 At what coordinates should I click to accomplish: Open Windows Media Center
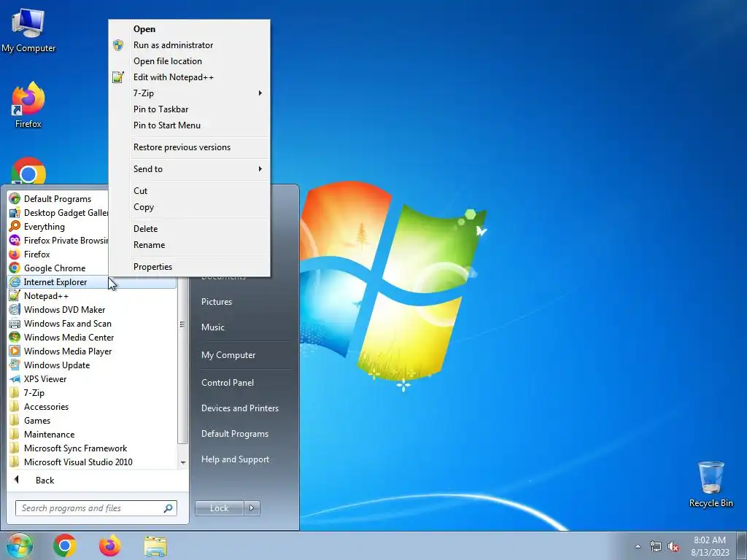pos(92,337)
